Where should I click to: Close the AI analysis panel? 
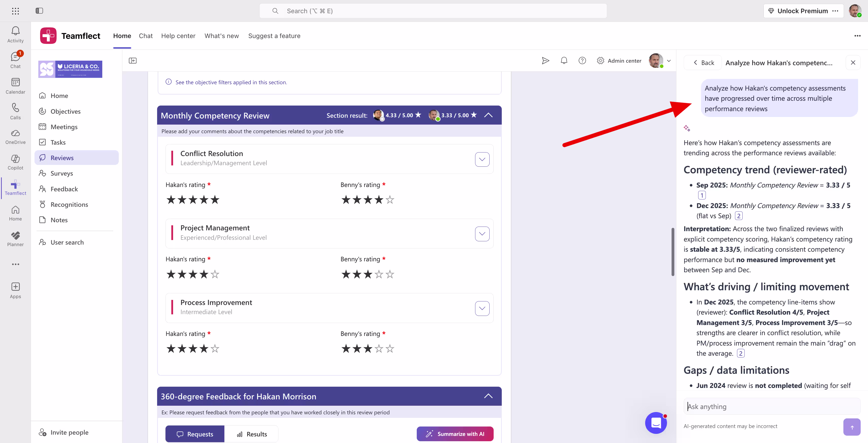pos(853,63)
